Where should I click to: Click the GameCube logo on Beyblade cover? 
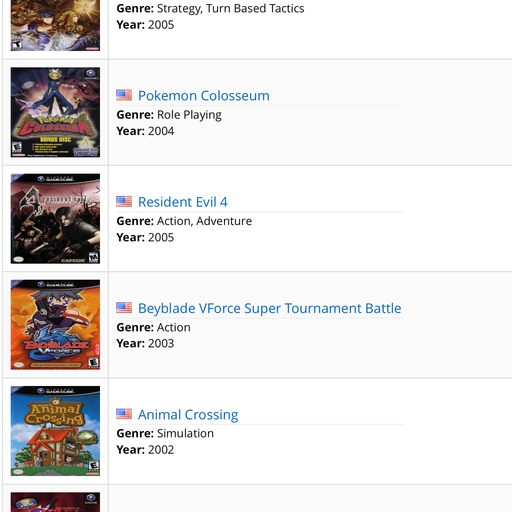[55, 284]
